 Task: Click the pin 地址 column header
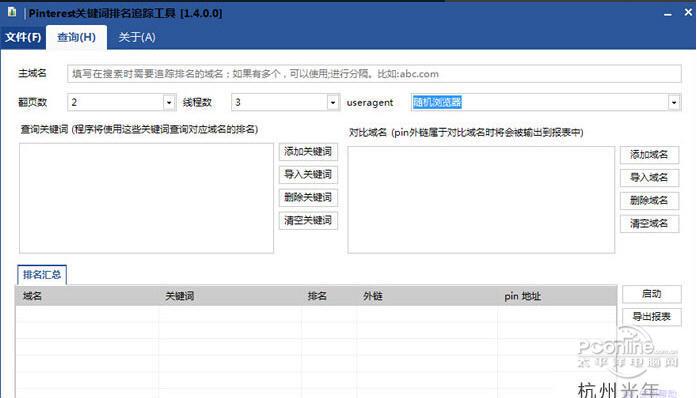(557, 296)
